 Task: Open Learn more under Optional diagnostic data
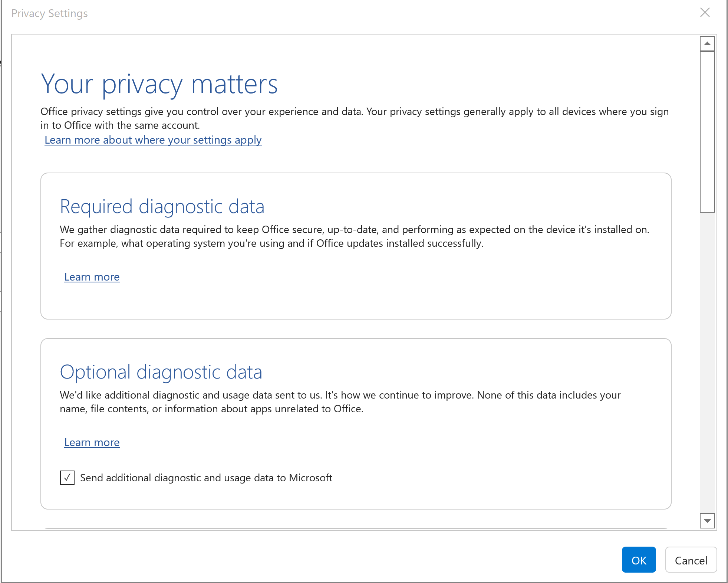click(x=92, y=442)
